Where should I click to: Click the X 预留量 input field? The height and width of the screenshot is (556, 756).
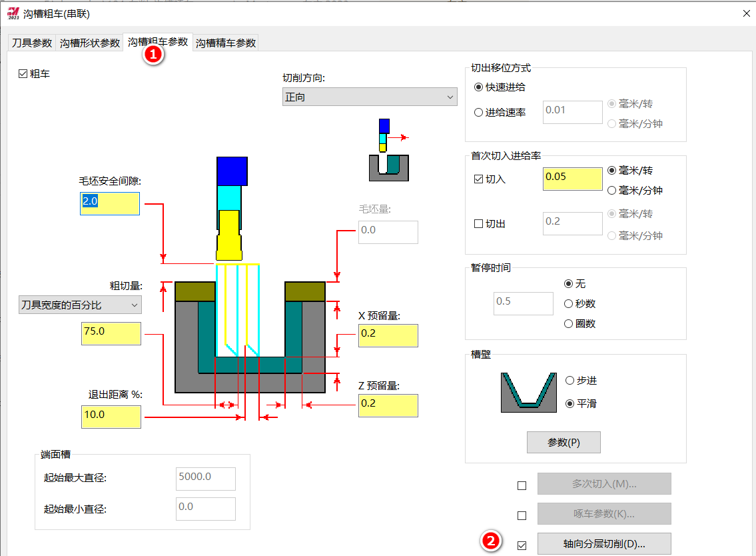388,335
